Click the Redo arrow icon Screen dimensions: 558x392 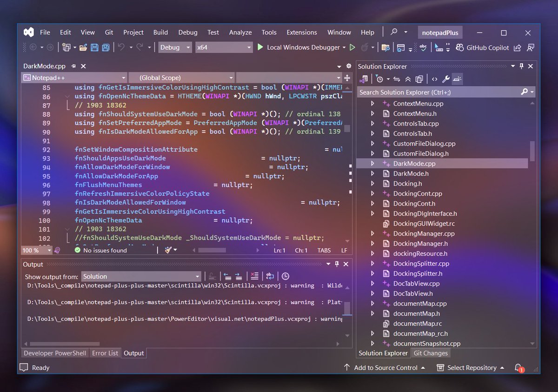point(140,47)
